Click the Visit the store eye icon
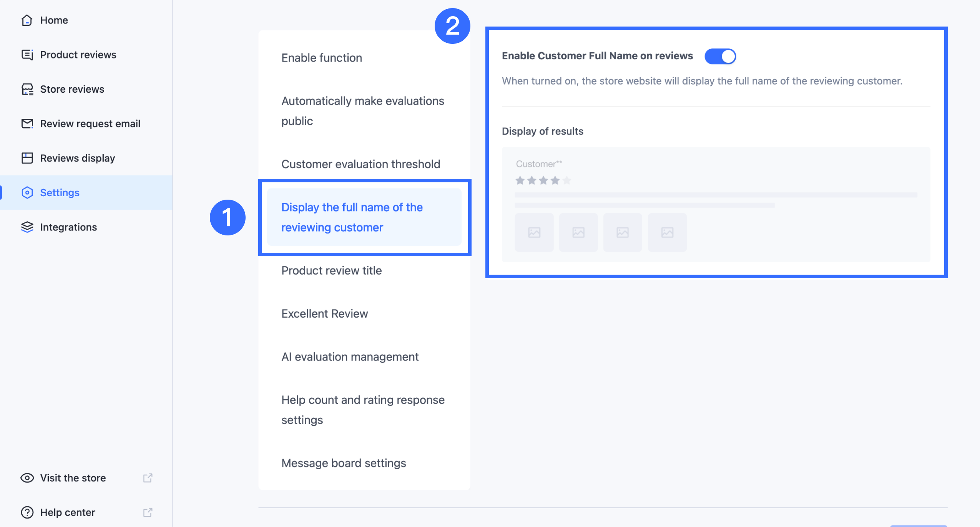980x527 pixels. pyautogui.click(x=27, y=478)
